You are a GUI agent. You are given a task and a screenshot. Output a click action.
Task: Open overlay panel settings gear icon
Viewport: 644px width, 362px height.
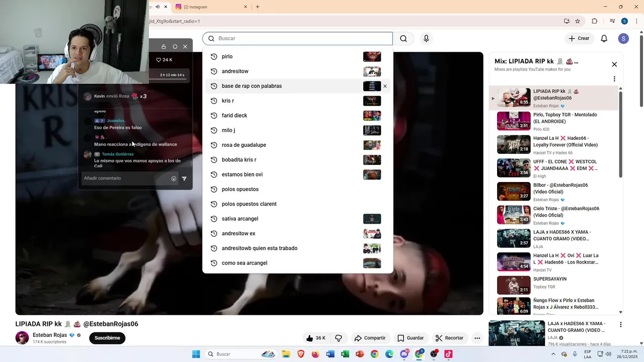175,47
